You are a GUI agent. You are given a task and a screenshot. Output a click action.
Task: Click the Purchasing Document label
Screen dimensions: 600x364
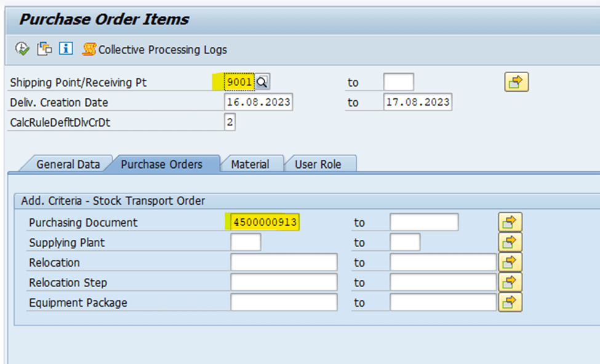[83, 223]
